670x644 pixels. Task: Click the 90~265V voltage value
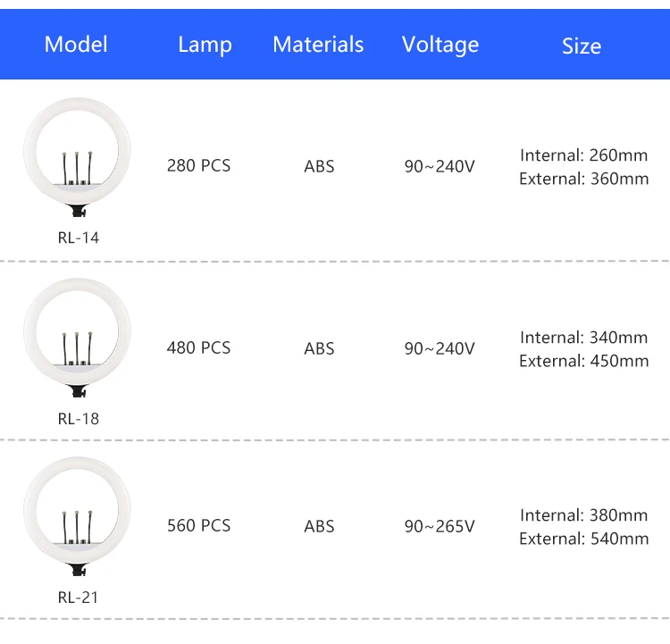[x=440, y=526]
